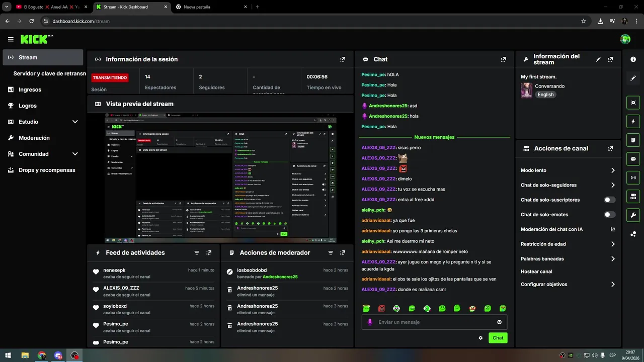This screenshot has width=644, height=362.
Task: Edit stream info with the pencil icon
Action: coord(598,59)
